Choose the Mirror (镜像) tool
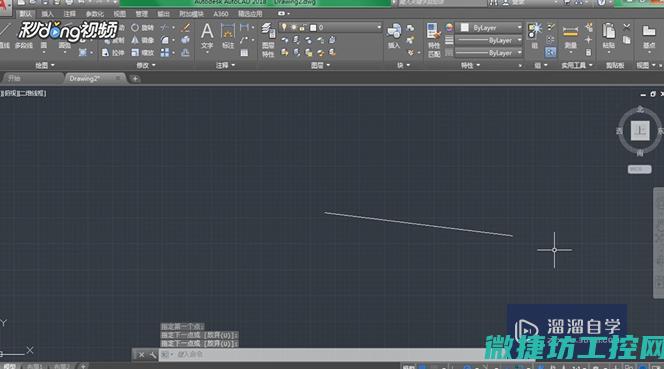664x369 pixels. [142, 40]
